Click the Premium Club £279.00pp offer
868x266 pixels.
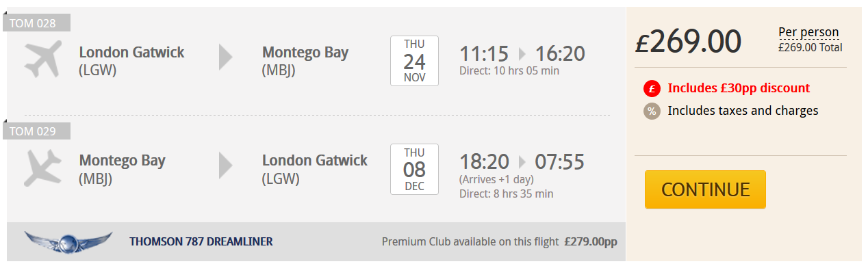pyautogui.click(x=500, y=241)
